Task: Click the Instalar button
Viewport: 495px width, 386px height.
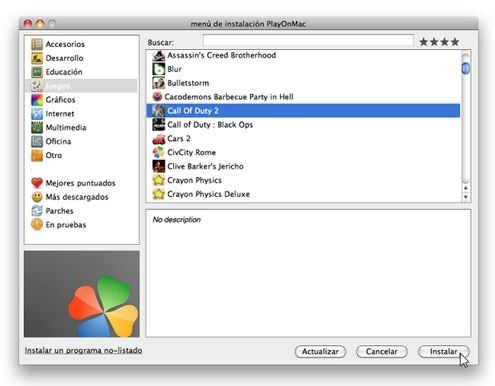Action: coord(444,351)
